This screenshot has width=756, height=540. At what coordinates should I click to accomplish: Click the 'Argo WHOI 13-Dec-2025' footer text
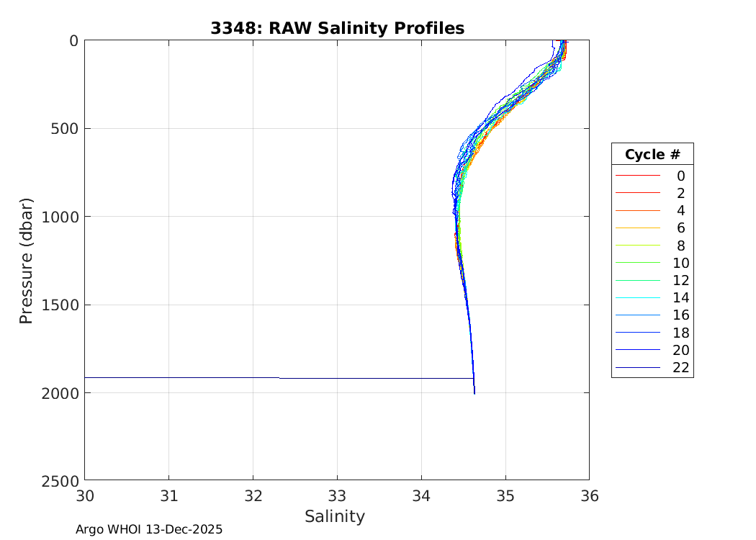[149, 529]
